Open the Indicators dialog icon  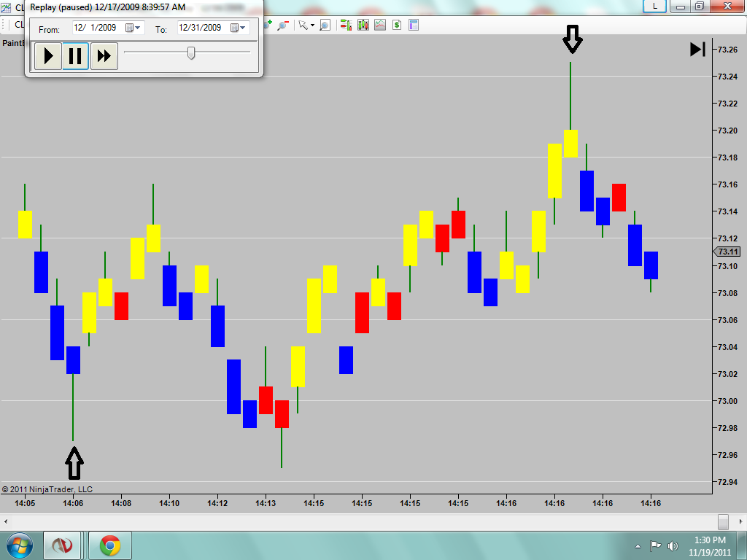coord(379,26)
